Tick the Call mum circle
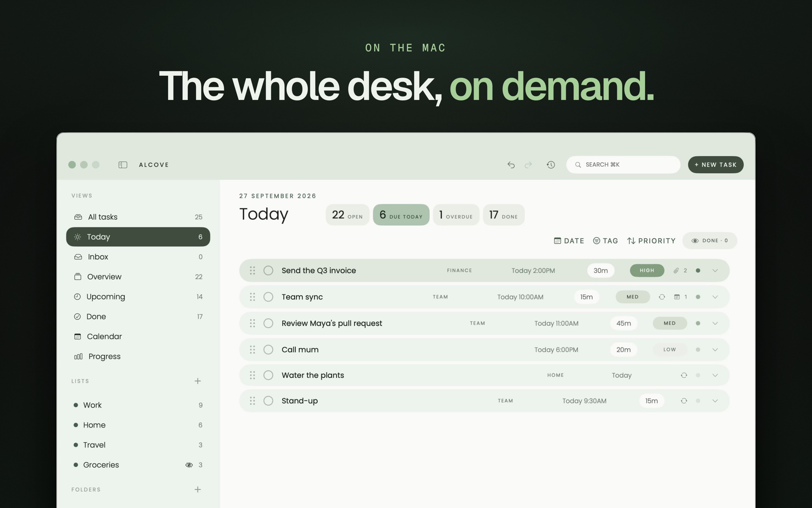The height and width of the screenshot is (508, 812). pos(268,350)
